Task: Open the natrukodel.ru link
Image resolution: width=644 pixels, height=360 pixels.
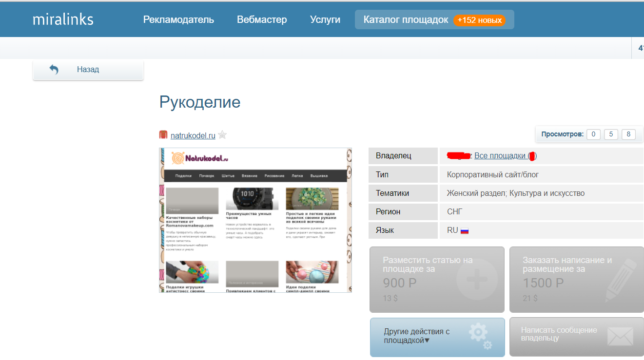Action: click(193, 135)
